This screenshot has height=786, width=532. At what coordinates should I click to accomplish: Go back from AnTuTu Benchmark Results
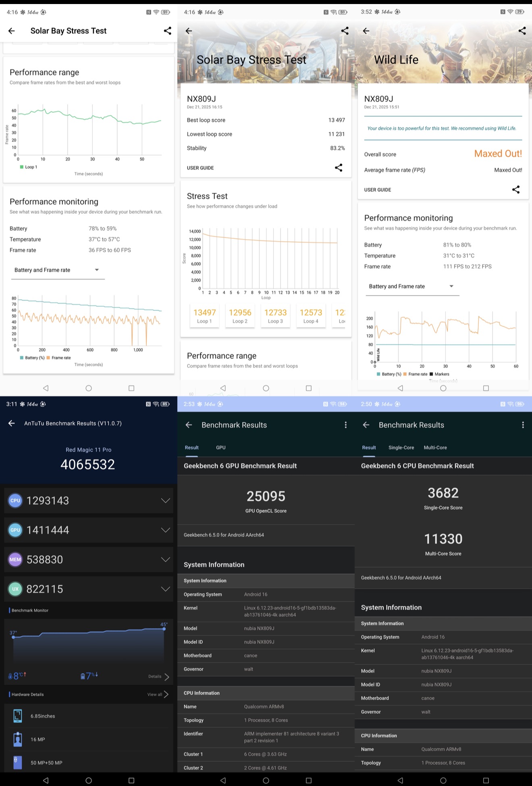click(11, 423)
